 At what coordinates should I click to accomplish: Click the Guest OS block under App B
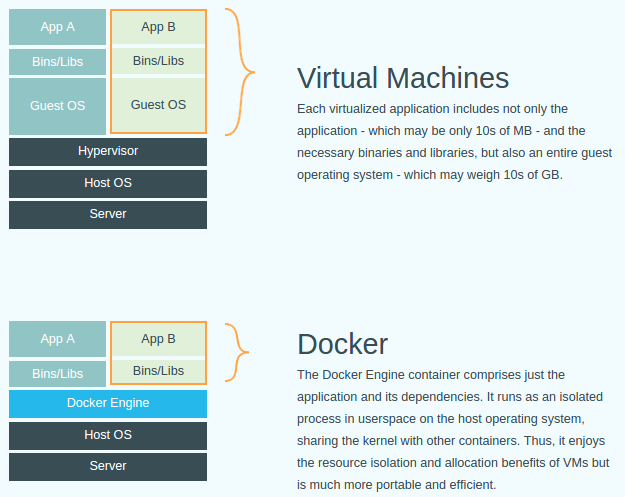[158, 105]
